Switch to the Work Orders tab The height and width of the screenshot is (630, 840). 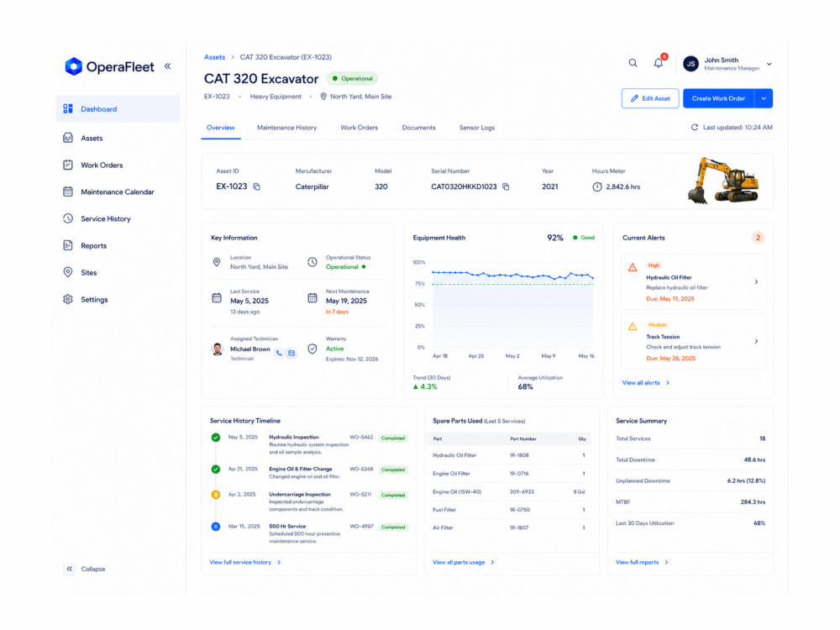[359, 128]
